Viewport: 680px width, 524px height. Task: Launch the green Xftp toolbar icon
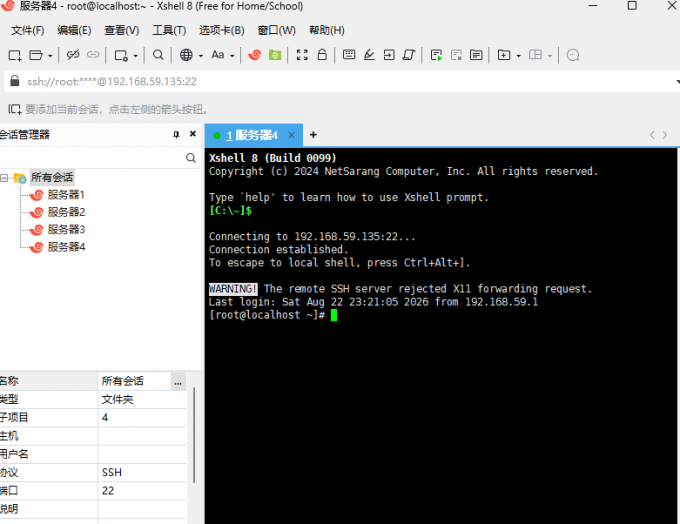tap(275, 55)
